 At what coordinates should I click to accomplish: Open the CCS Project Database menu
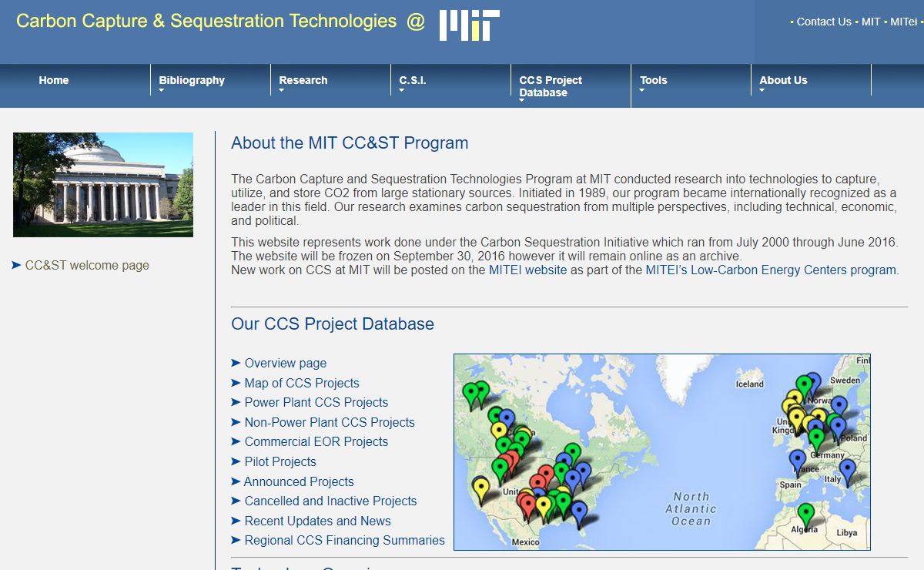click(x=551, y=86)
